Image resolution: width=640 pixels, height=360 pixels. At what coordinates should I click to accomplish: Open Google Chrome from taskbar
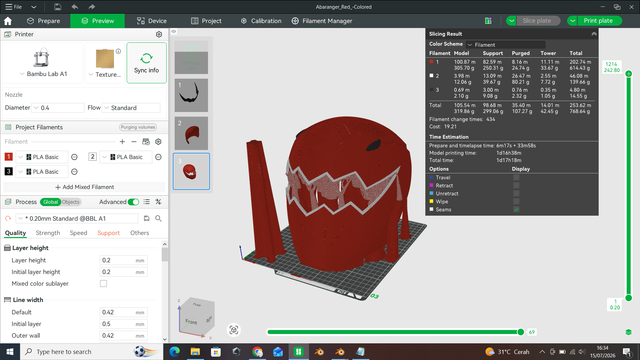click(x=257, y=352)
